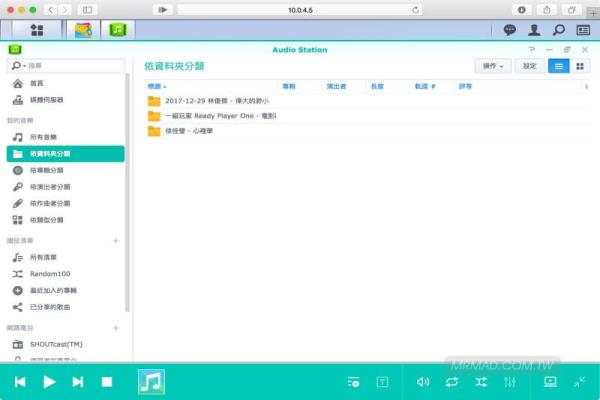Switch to the colorful photo app in DSM taskbar

click(x=83, y=30)
